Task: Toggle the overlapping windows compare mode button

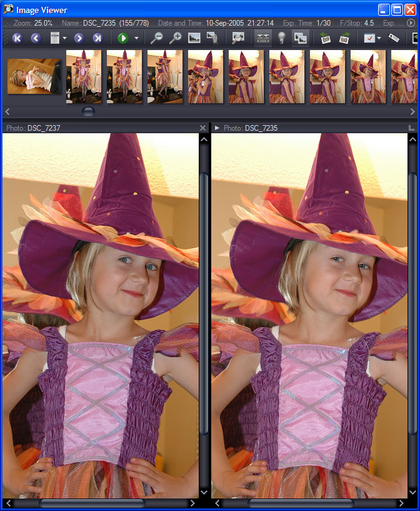Action: coord(301,38)
